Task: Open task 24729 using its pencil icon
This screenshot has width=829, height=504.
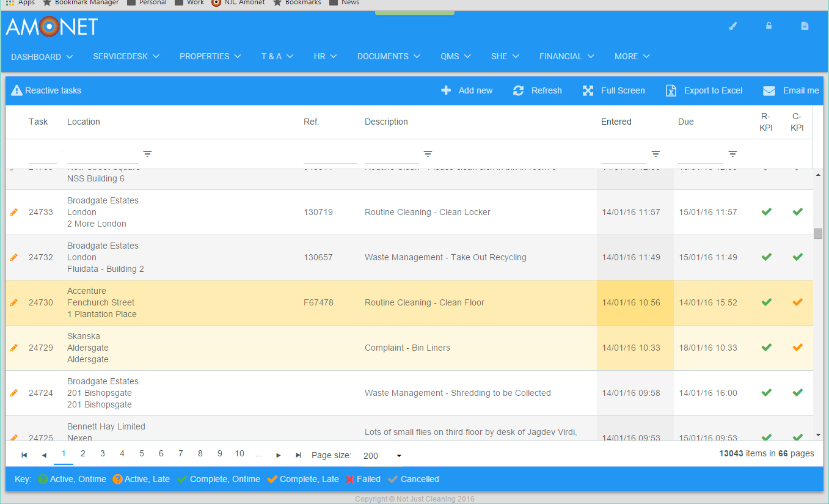Action: [x=14, y=348]
